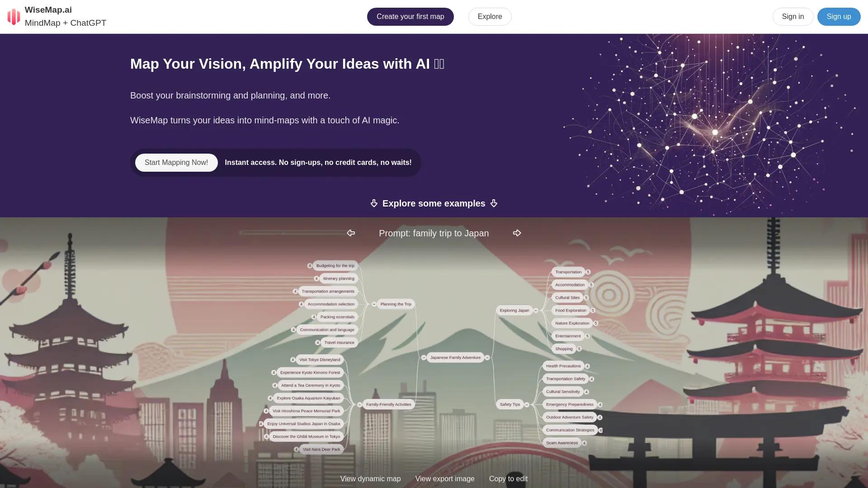
Task: Open the Sign up button
Action: [x=839, y=17]
